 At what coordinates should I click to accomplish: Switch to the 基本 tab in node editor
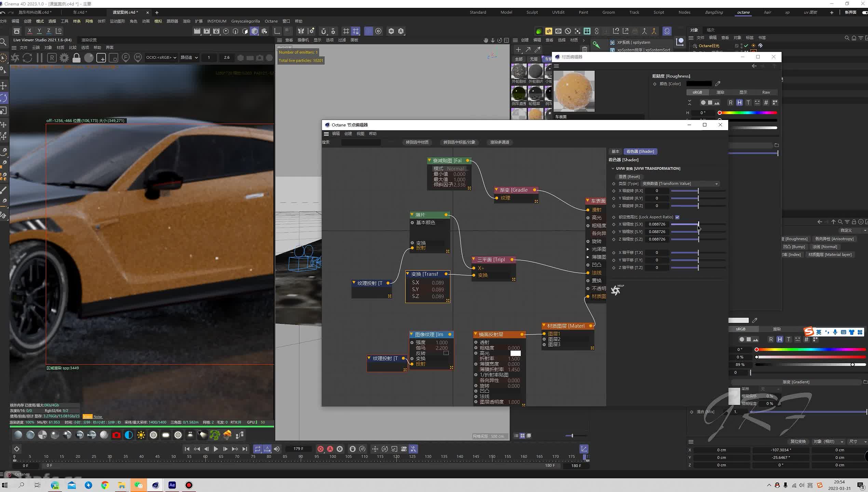[x=615, y=151]
